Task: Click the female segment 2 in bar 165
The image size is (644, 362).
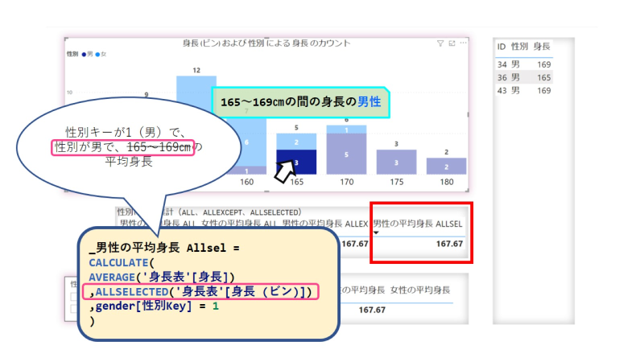Action: [296, 142]
